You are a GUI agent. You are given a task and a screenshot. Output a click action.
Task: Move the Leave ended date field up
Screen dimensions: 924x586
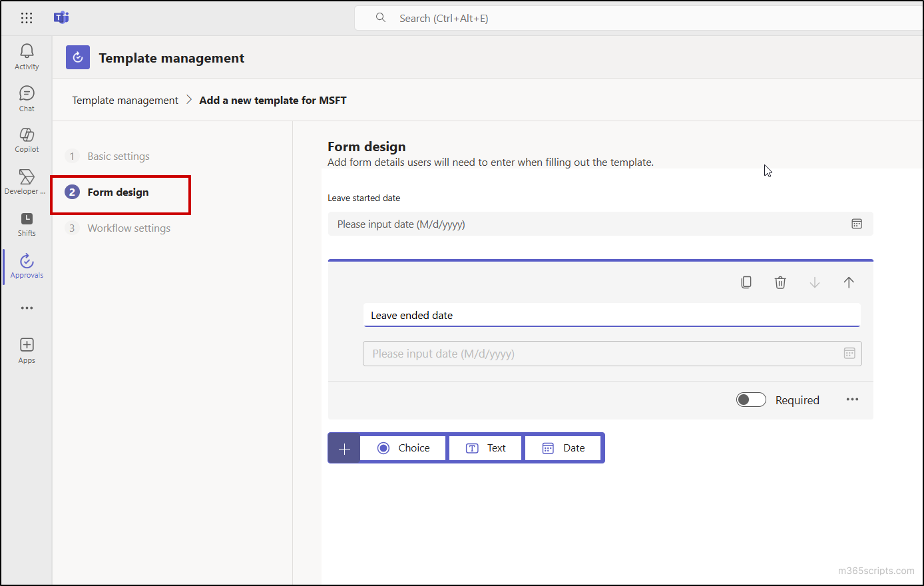pos(849,282)
